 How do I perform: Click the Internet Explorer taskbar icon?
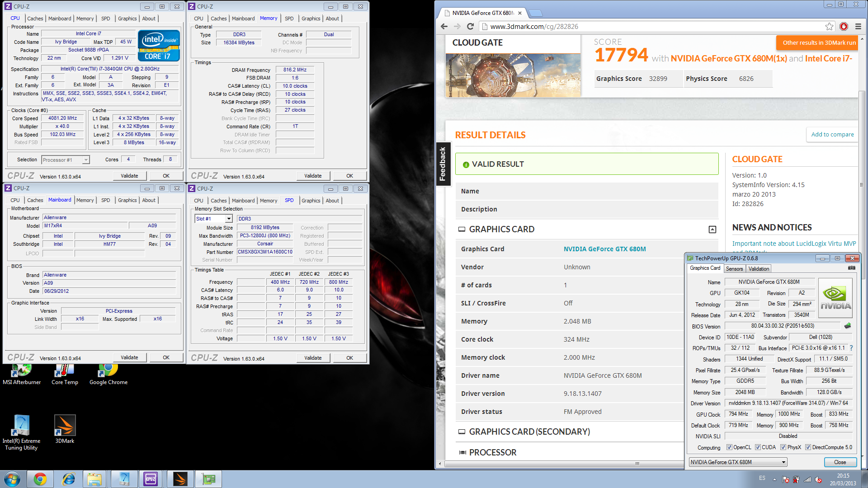pyautogui.click(x=68, y=479)
